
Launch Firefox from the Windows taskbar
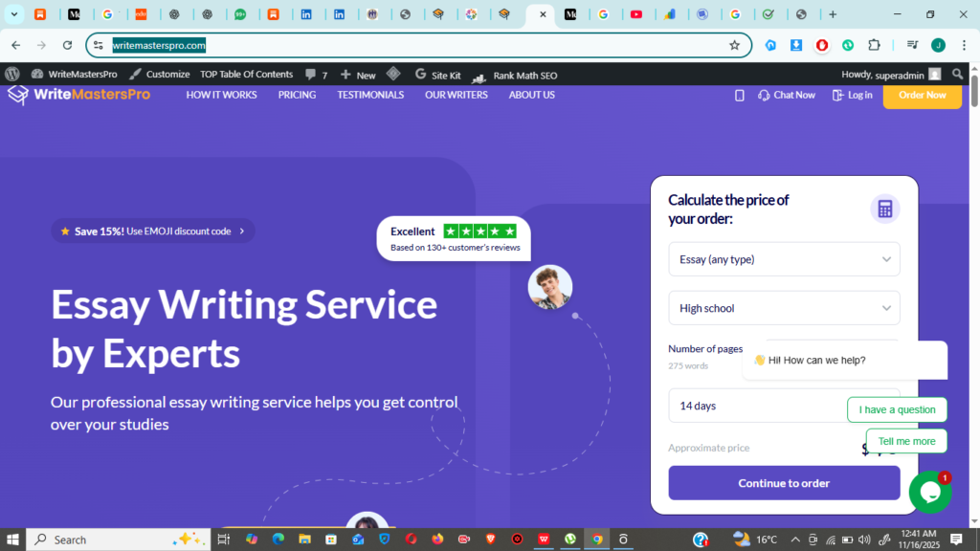coord(437,540)
